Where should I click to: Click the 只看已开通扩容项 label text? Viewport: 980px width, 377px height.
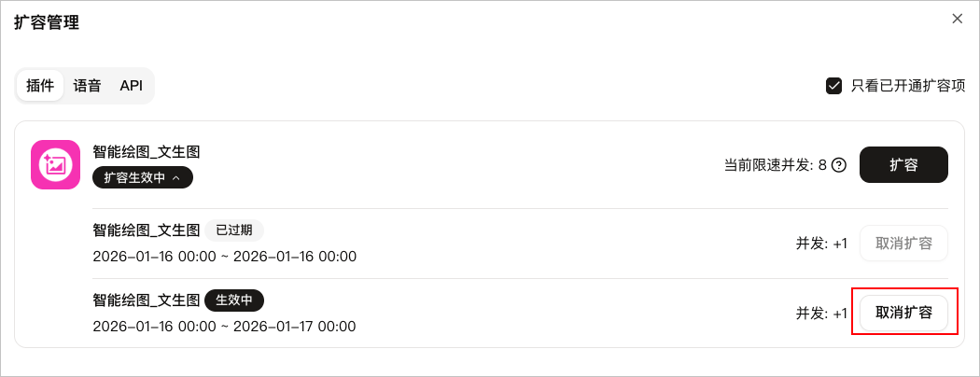pyautogui.click(x=907, y=86)
